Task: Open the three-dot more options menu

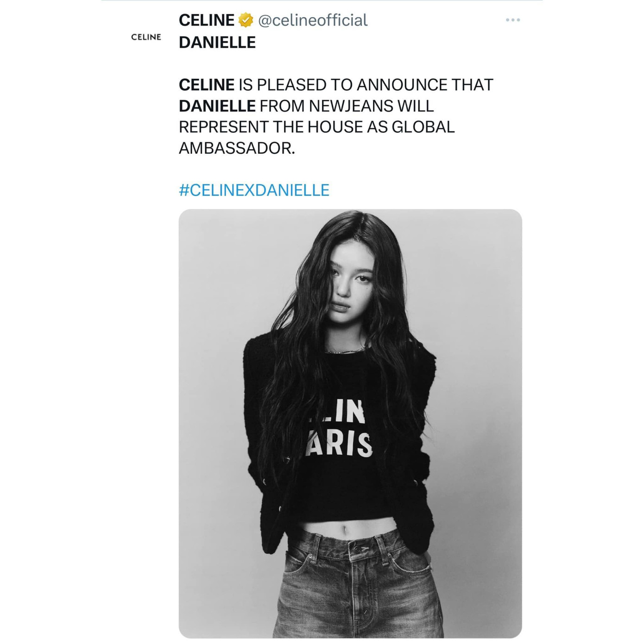Action: click(x=513, y=20)
